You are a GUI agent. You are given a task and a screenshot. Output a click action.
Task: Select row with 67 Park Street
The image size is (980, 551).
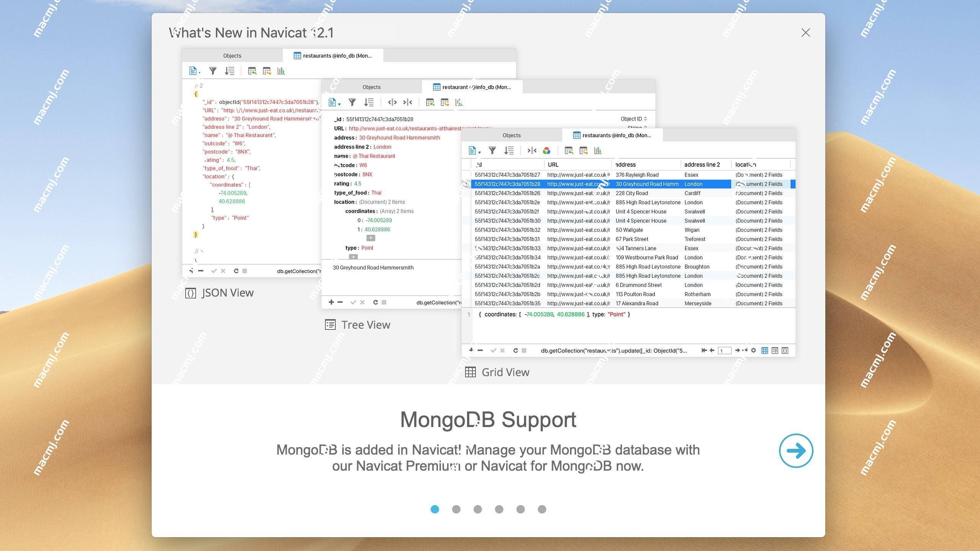point(633,239)
